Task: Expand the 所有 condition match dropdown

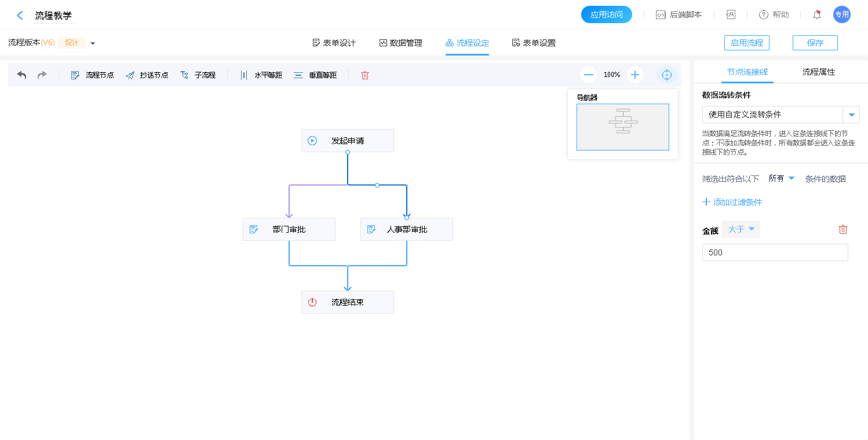Action: [781, 178]
